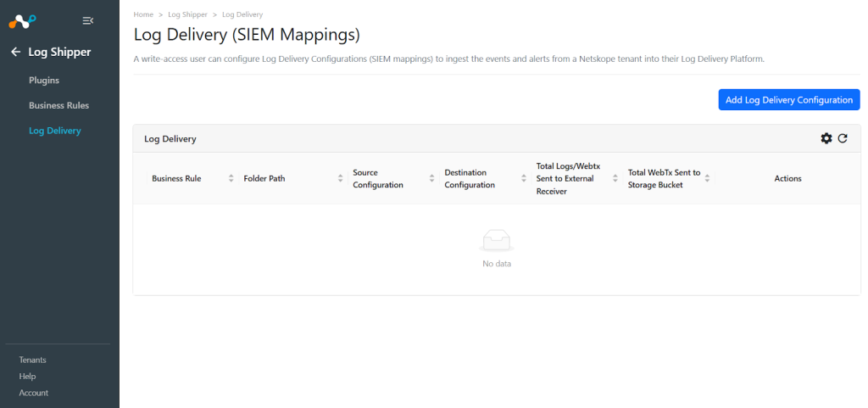Refresh the Log Delivery table
The width and height of the screenshot is (868, 408).
coord(843,138)
